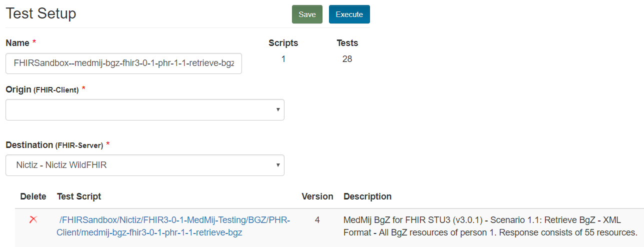Select the Version column header

(317, 196)
